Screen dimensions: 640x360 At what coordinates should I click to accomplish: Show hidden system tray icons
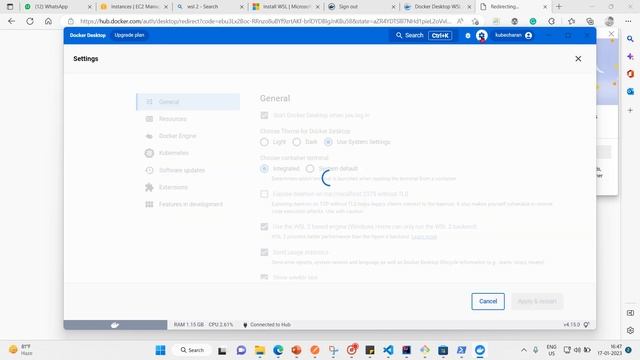pos(524,350)
